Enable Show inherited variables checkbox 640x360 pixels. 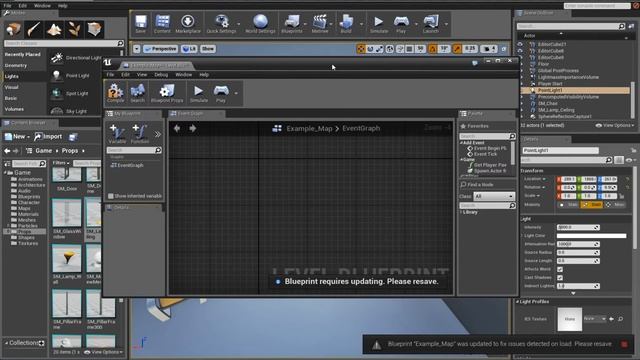pyautogui.click(x=111, y=196)
